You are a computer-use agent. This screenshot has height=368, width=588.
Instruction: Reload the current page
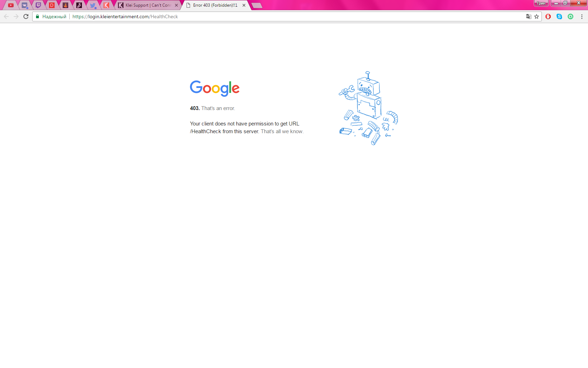click(26, 16)
